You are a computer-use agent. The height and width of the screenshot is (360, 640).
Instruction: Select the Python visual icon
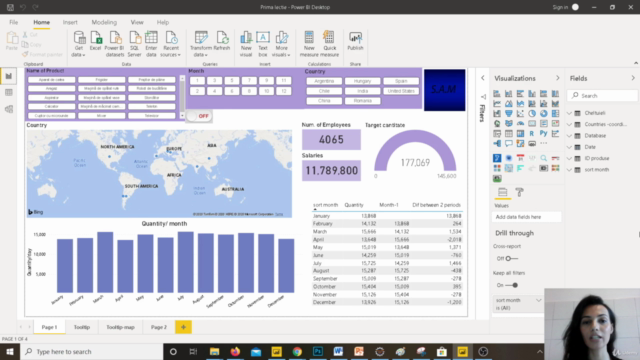(544, 133)
